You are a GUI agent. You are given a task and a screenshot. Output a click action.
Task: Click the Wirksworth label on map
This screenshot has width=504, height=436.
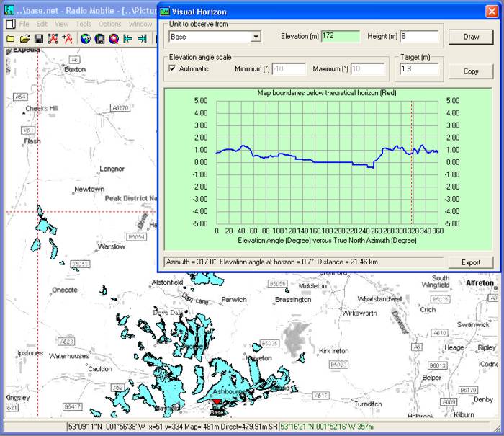point(359,313)
